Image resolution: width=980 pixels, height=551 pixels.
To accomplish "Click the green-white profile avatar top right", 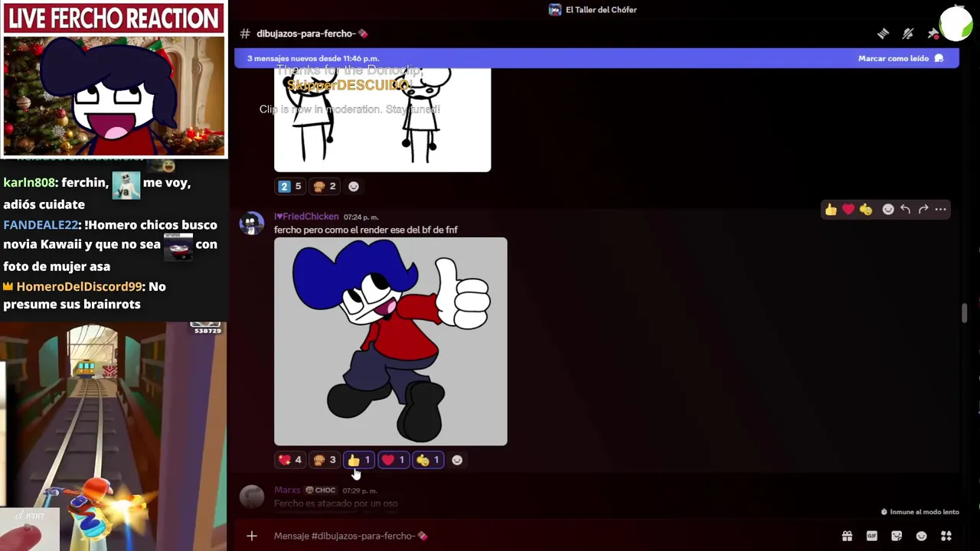I will [956, 24].
